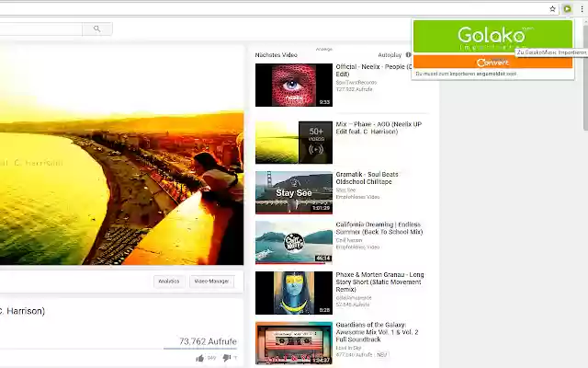Image resolution: width=588 pixels, height=368 pixels.
Task: Open the Analytics button below the video
Action: (169, 282)
